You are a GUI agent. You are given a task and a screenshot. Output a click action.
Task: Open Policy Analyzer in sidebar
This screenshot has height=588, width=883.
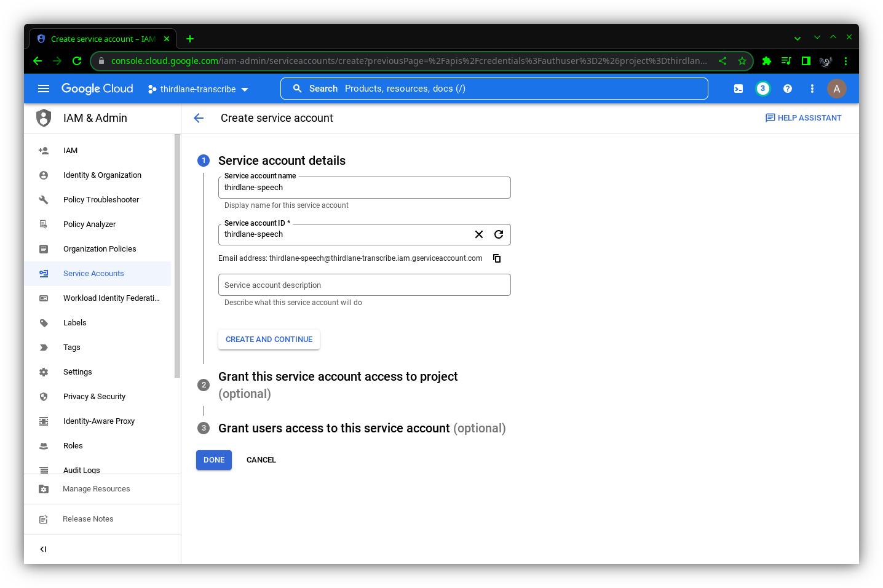(98, 224)
